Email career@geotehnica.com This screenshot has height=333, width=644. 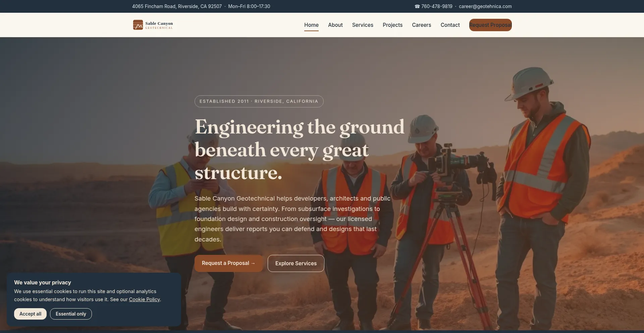point(485,6)
